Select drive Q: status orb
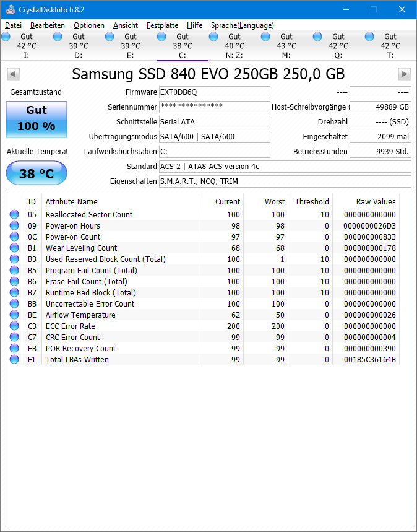Image resolution: width=417 pixels, height=532 pixels. point(317,37)
